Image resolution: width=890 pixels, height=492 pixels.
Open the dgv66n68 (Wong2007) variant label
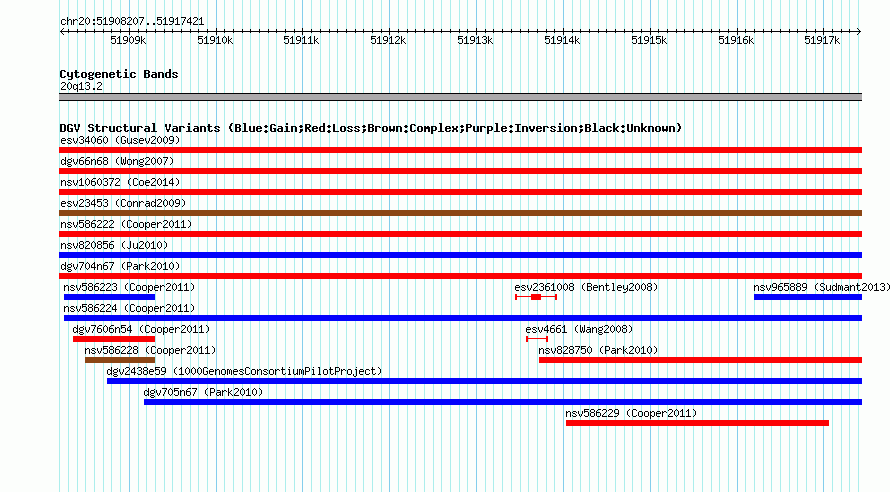[117, 161]
